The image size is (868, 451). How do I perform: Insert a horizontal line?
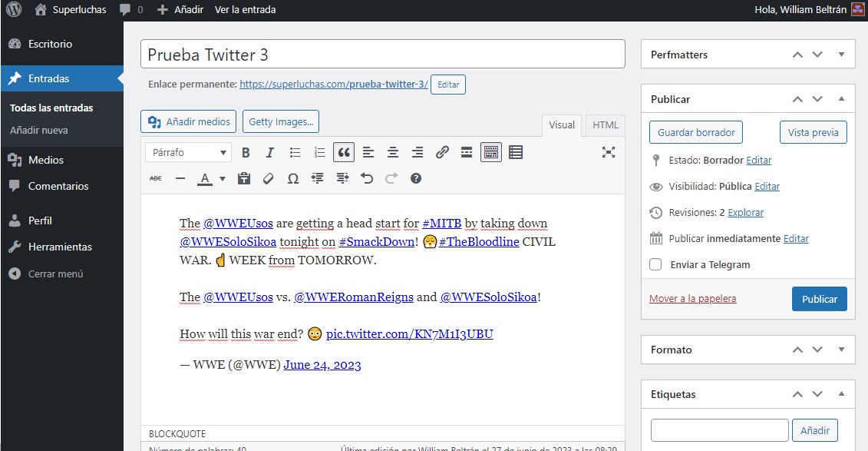[180, 178]
